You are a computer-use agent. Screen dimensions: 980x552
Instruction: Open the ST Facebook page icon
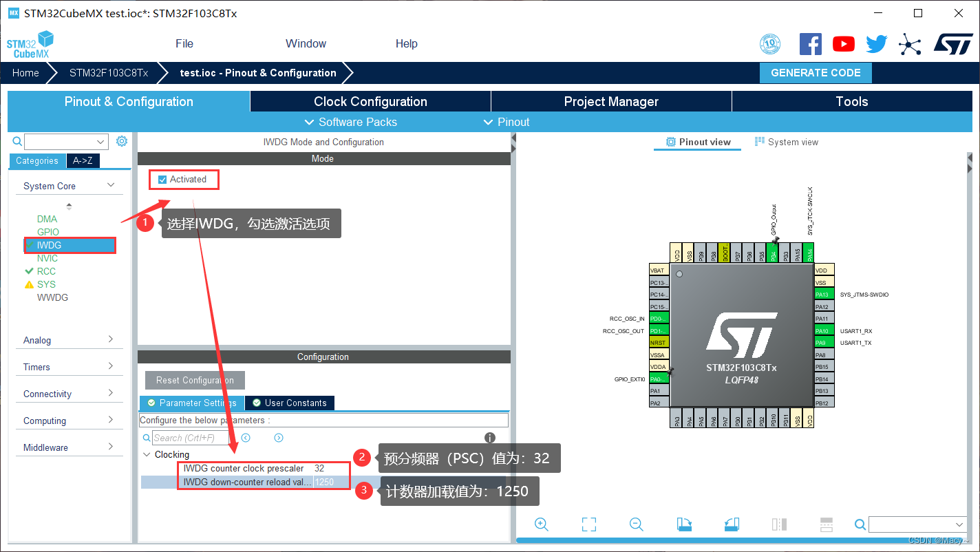[x=810, y=44]
